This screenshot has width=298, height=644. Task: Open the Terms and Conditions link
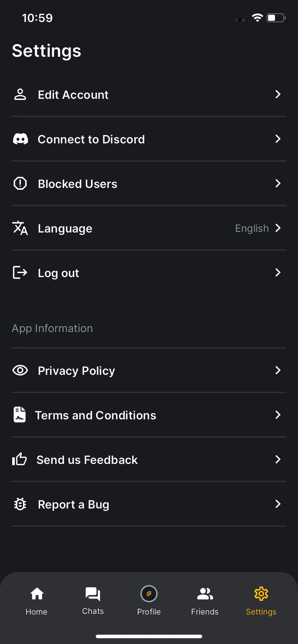click(x=149, y=415)
